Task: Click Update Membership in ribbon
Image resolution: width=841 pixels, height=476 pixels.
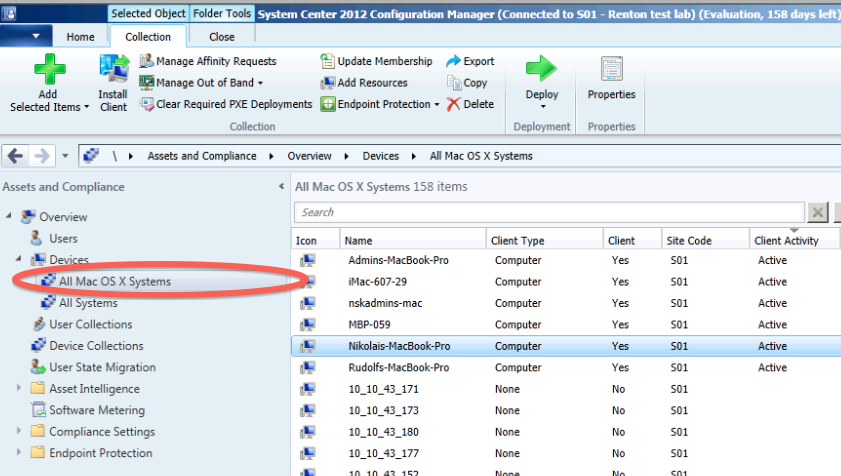Action: tap(377, 61)
